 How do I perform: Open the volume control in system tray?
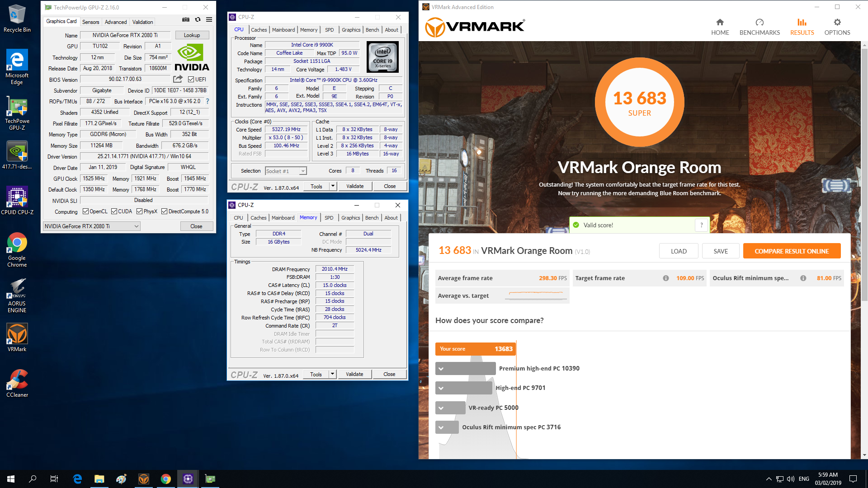pyautogui.click(x=791, y=479)
